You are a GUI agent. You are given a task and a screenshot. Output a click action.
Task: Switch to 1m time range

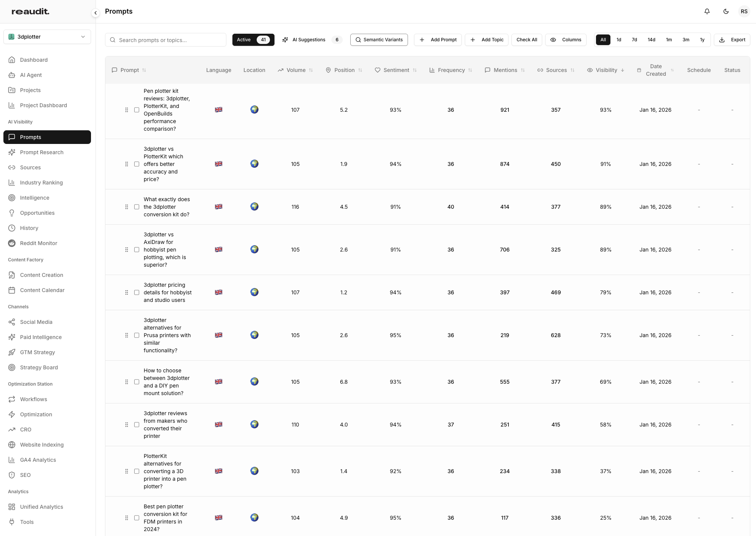pyautogui.click(x=669, y=40)
